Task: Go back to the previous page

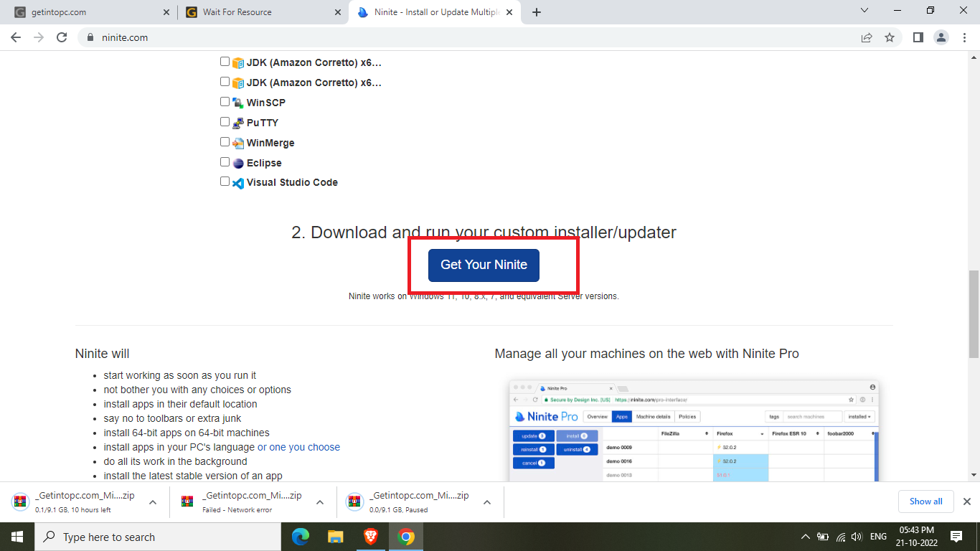Action: [x=16, y=37]
